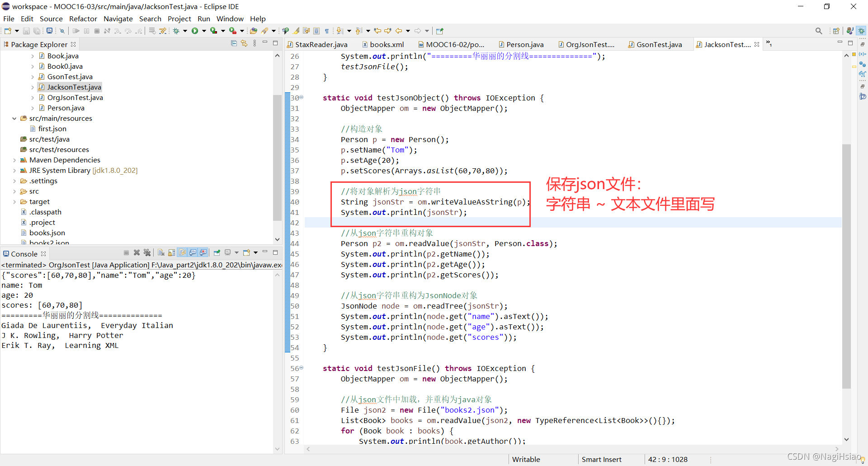Open the Open Console dropdown arrow
This screenshot has height=466, width=868.
coord(256,252)
